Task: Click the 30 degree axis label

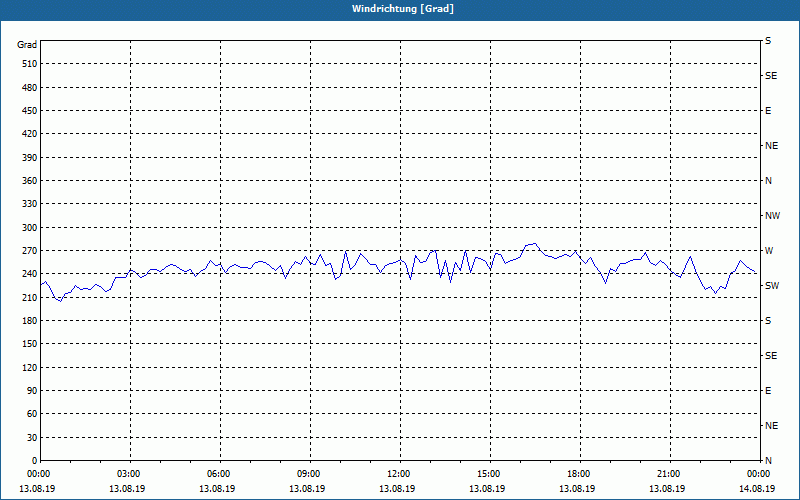Action: 32,438
